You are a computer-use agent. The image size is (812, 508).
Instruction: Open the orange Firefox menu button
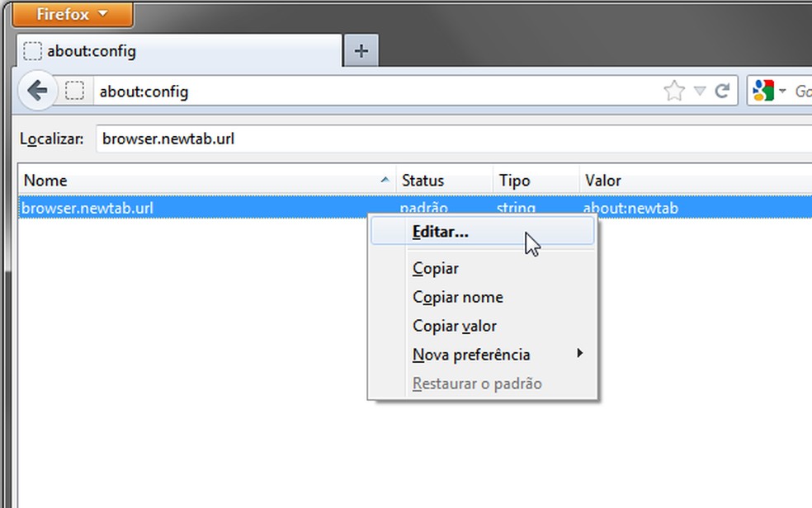pos(73,14)
